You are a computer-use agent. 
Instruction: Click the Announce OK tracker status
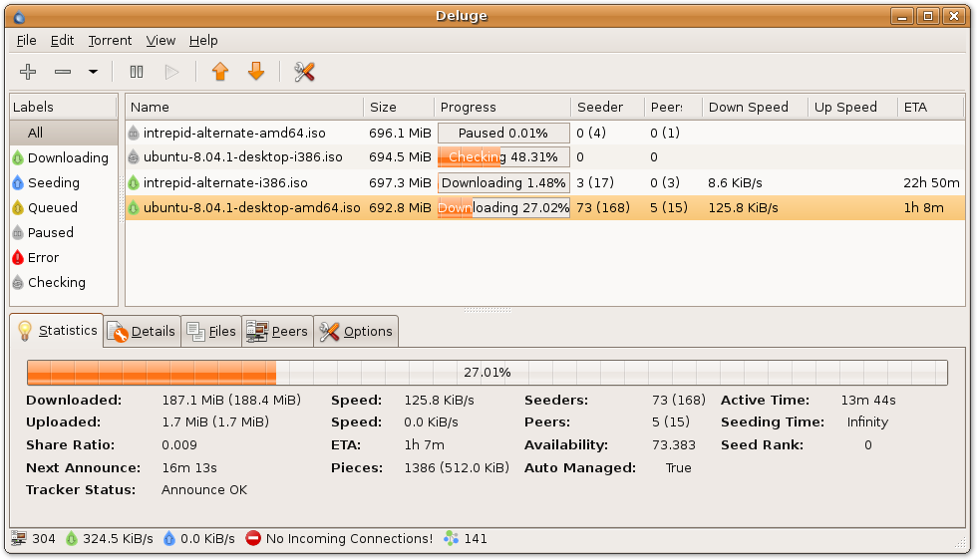click(x=204, y=489)
